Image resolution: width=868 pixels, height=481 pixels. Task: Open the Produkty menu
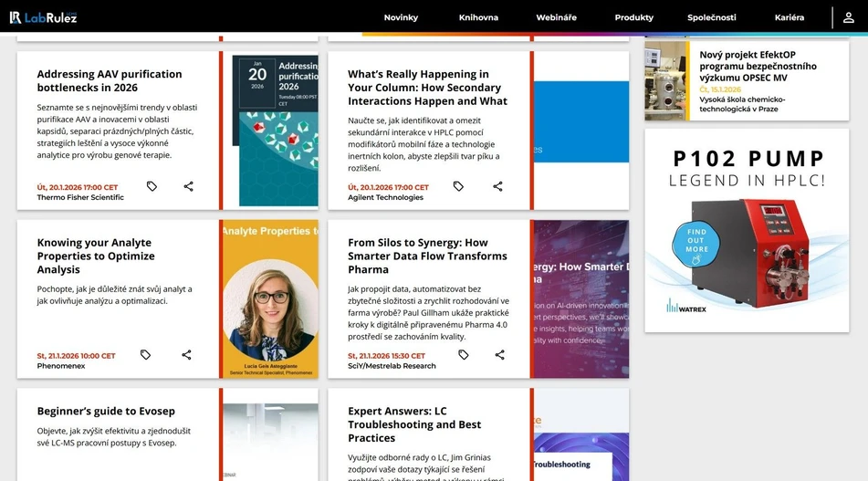coord(633,17)
